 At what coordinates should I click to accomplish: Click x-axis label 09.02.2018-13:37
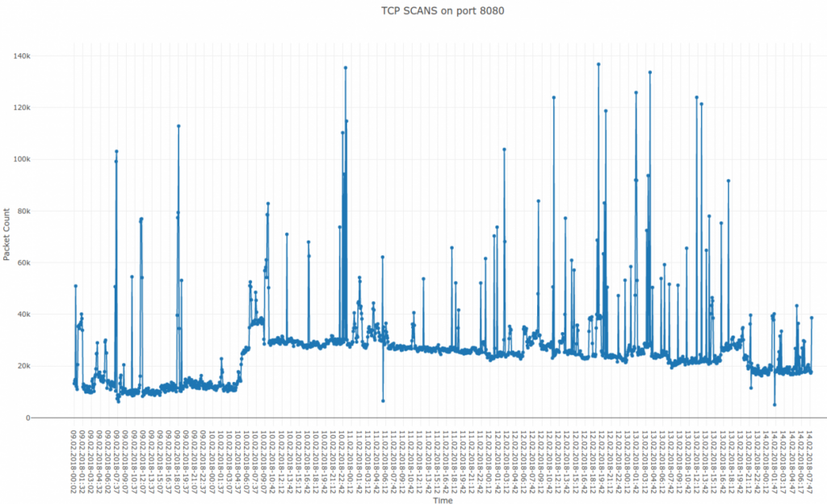tap(151, 462)
